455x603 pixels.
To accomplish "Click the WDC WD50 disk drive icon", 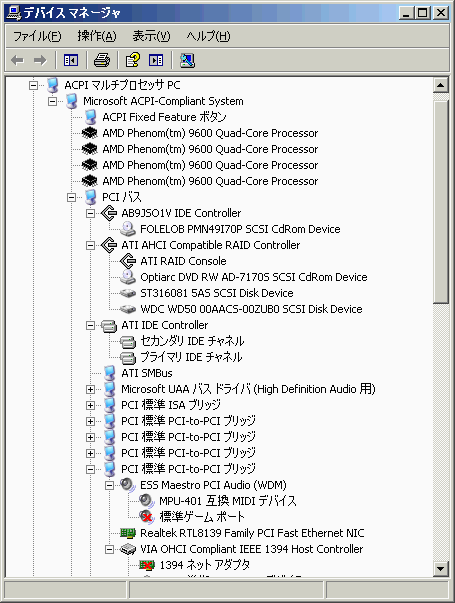I will click(x=128, y=309).
